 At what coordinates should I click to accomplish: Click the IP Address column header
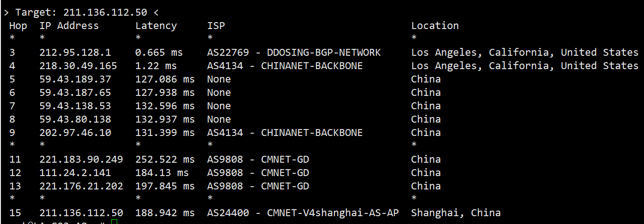(x=69, y=26)
